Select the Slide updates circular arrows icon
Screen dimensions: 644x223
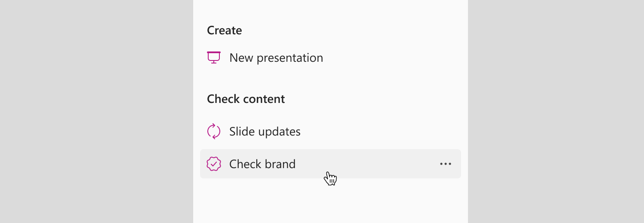coord(214,131)
